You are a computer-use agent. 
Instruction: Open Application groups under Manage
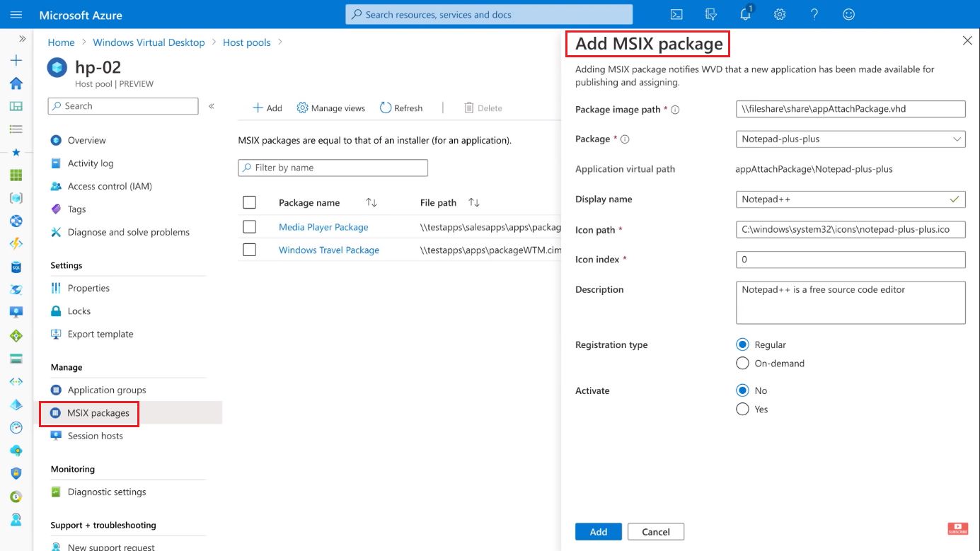pos(106,390)
